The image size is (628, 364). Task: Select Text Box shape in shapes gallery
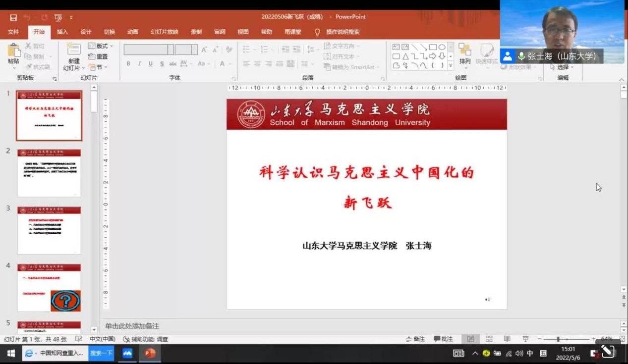(396, 47)
